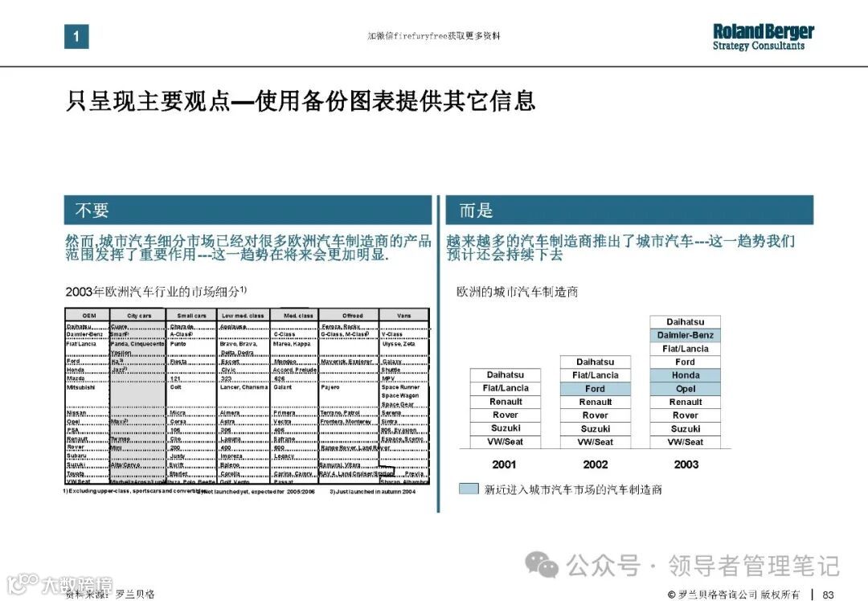Click the "不要" section header bar
This screenshot has height=601, width=868.
coord(248,210)
